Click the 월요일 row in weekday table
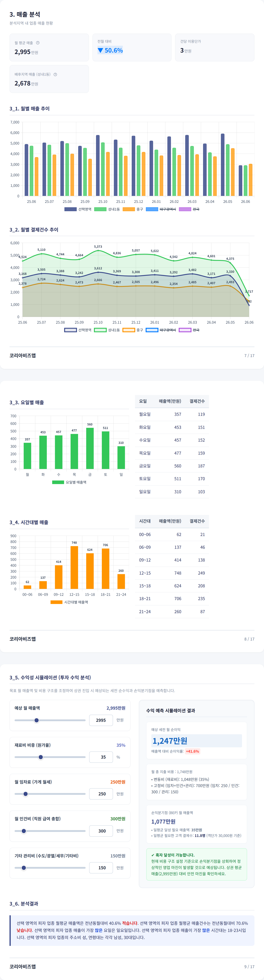The width and height of the screenshot is (264, 980). pyautogui.click(x=172, y=414)
